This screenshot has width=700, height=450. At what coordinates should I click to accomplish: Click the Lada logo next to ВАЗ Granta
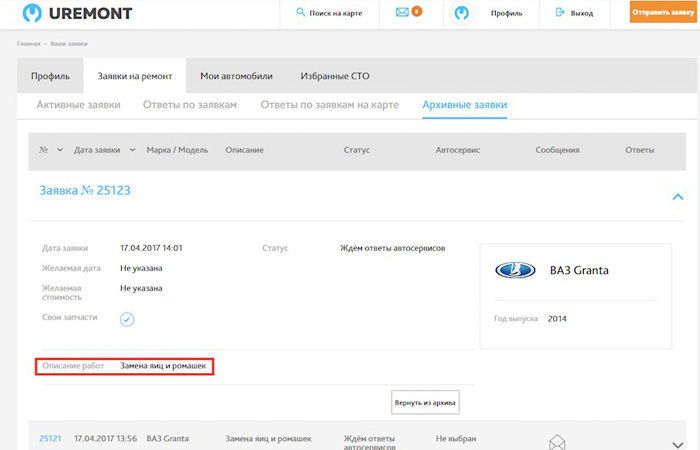point(516,270)
